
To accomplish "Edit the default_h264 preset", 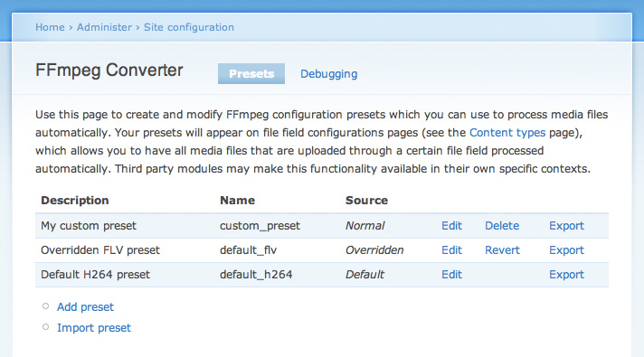I will [x=451, y=275].
